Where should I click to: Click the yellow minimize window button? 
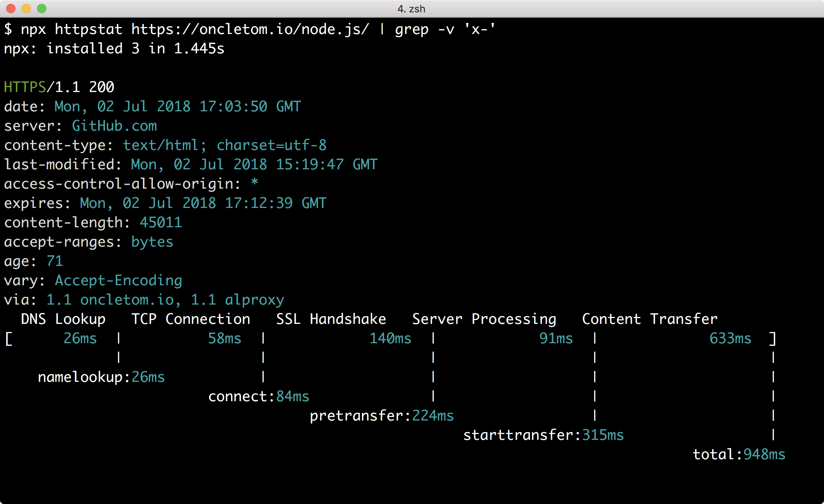click(26, 9)
